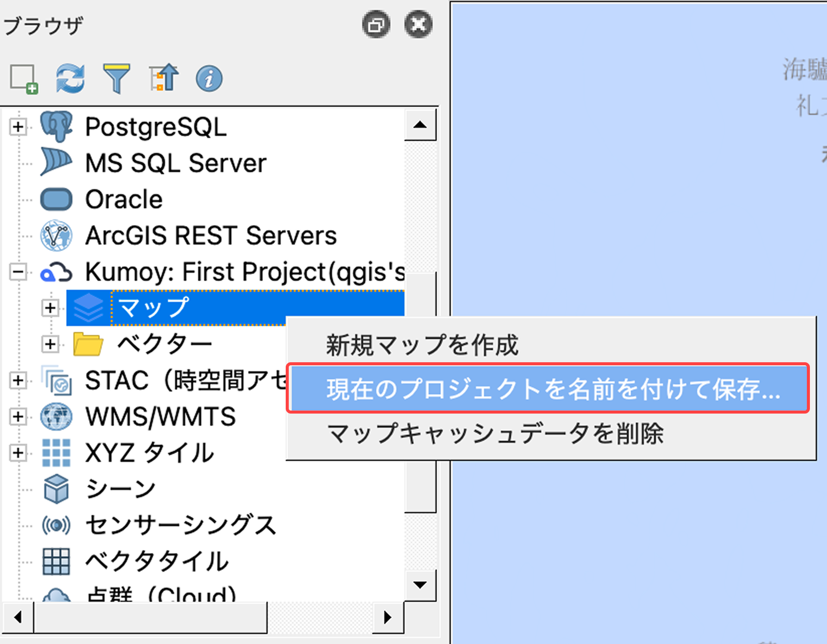
Task: Click the add new connection icon
Action: pyautogui.click(x=23, y=78)
